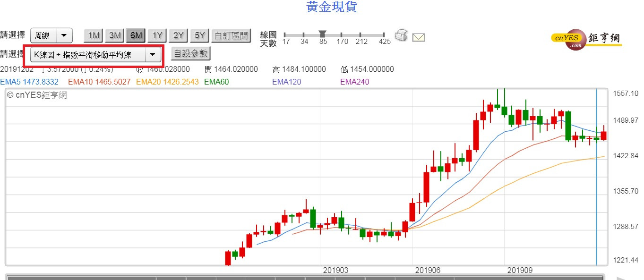Click the email envelope icon
Viewport: 644px width, 280px height.
point(419,37)
